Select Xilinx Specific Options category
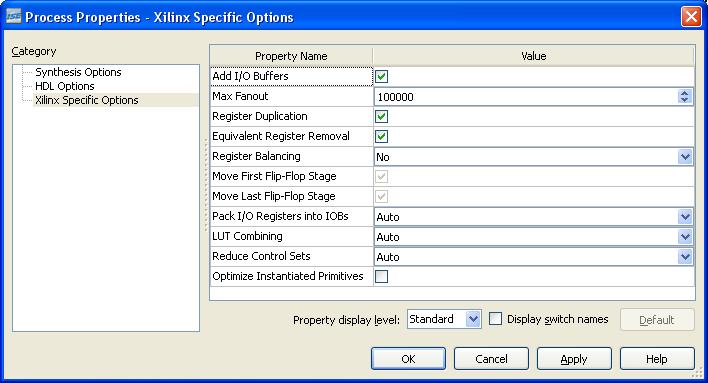The height and width of the screenshot is (383, 708). pos(87,100)
